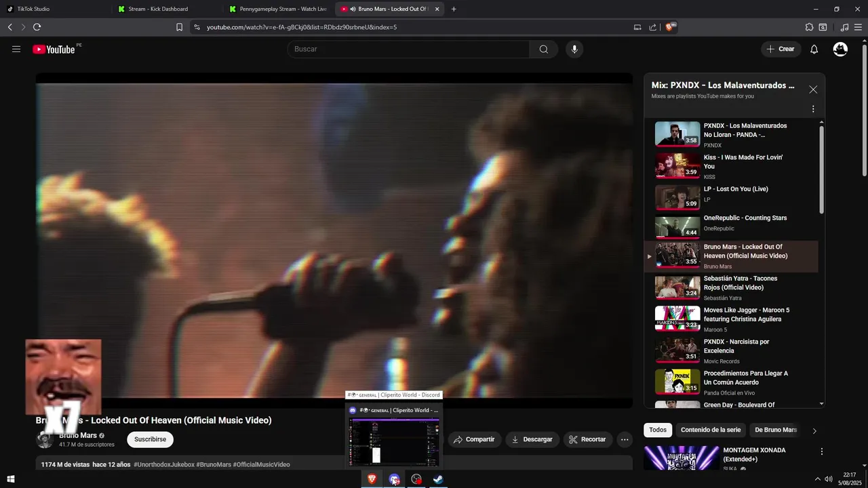Click the Recortar clip button
Image resolution: width=868 pixels, height=488 pixels.
[587, 439]
